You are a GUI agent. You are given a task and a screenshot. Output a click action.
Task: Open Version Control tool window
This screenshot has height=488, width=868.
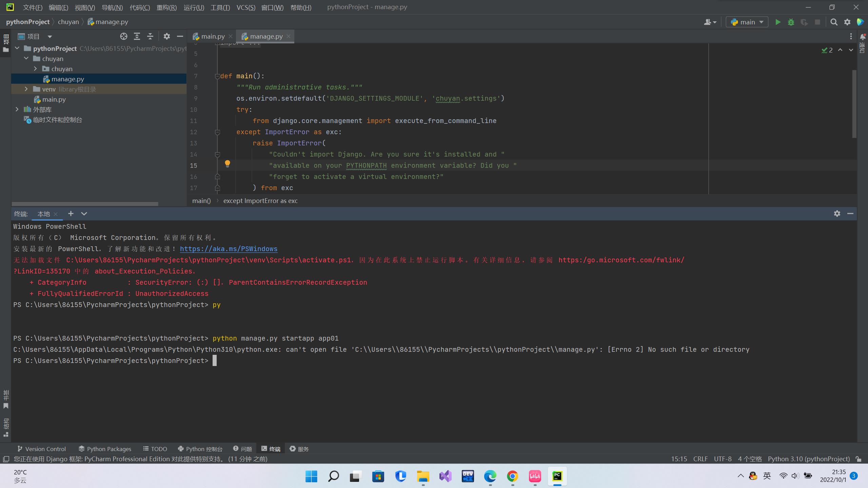point(41,449)
